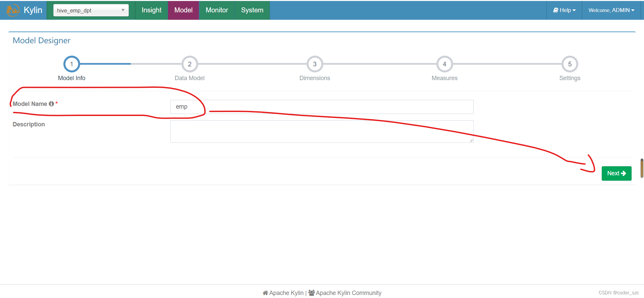
Task: Go to step 2 Data Model circle
Action: [x=190, y=64]
